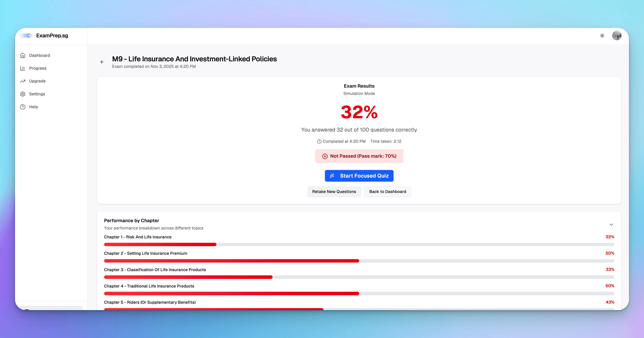This screenshot has height=338, width=644.
Task: Click the magic wand icon on Focused Quiz
Action: coord(332,176)
